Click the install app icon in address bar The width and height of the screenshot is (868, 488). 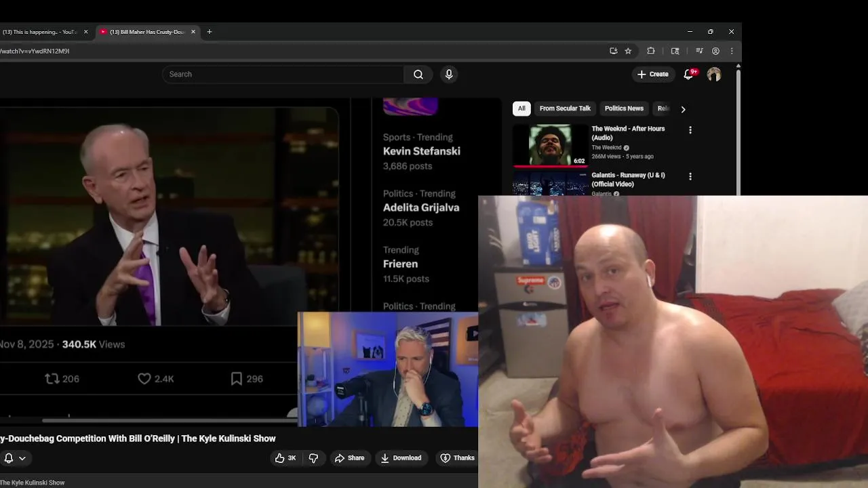tap(614, 51)
